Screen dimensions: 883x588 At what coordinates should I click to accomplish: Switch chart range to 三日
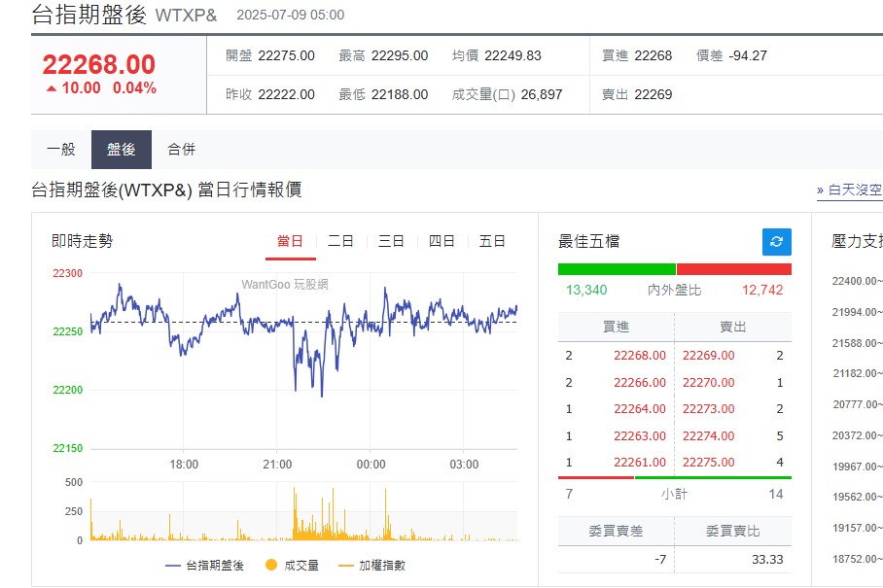391,241
